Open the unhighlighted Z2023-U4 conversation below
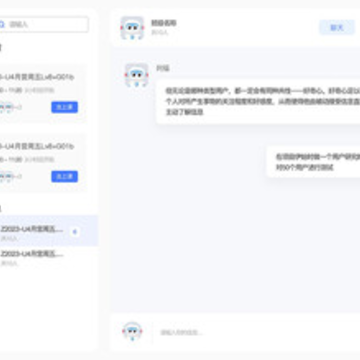 49,258
